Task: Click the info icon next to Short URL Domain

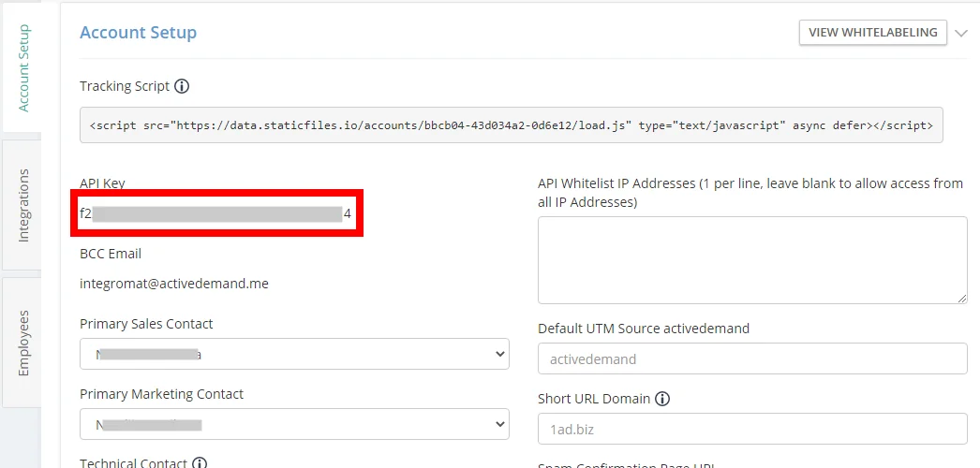Action: 662,398
